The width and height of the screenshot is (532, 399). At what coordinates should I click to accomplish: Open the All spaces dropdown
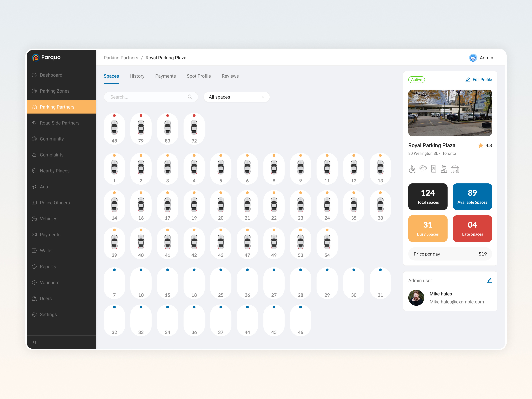tap(236, 97)
